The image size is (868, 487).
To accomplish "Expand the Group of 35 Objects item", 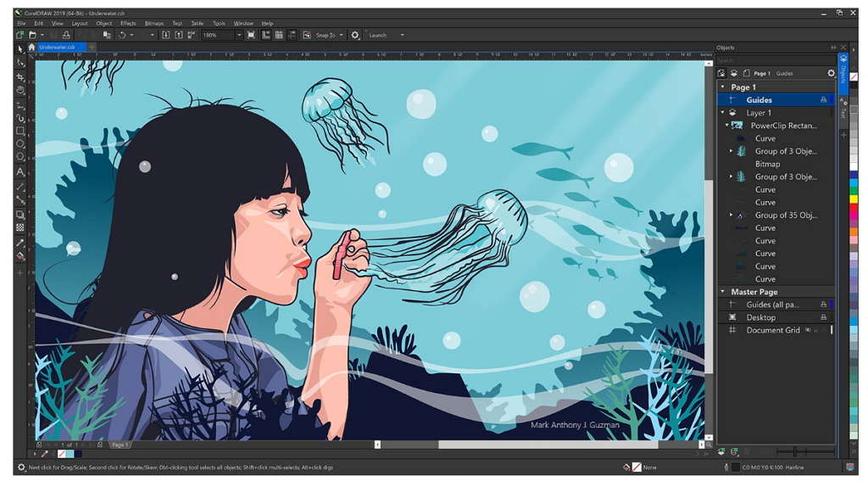I will tap(731, 216).
